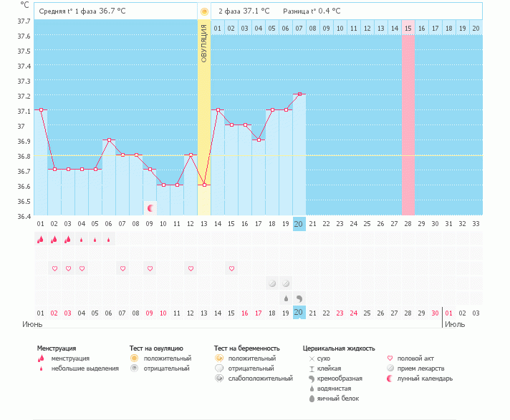510x420 pixels.
Task: Click the 37.1 temperature point on day 01
Action: point(41,110)
